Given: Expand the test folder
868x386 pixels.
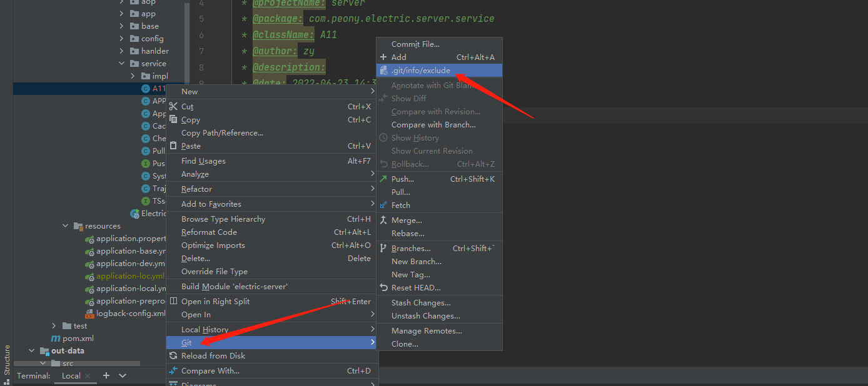Looking at the screenshot, I should (x=54, y=326).
